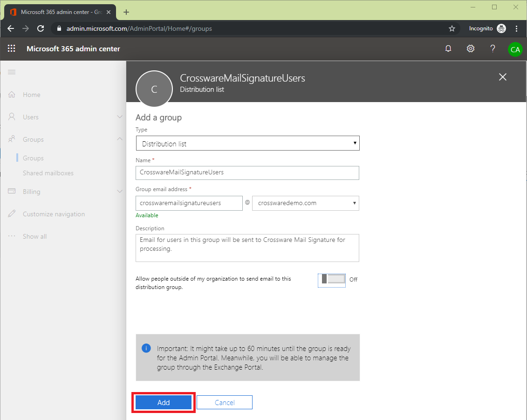Select Shared mailboxes in the sidebar
527x420 pixels.
48,173
